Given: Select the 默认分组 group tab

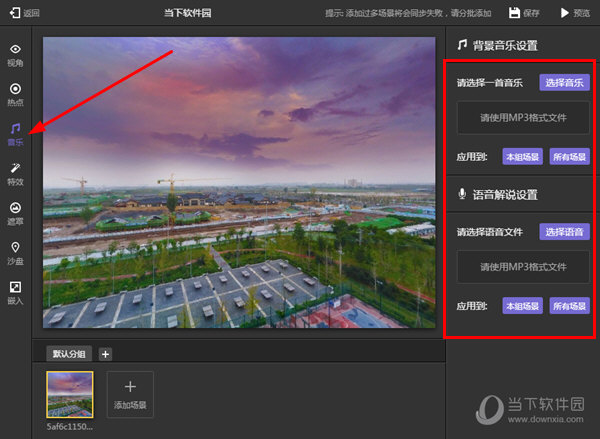Looking at the screenshot, I should point(69,354).
